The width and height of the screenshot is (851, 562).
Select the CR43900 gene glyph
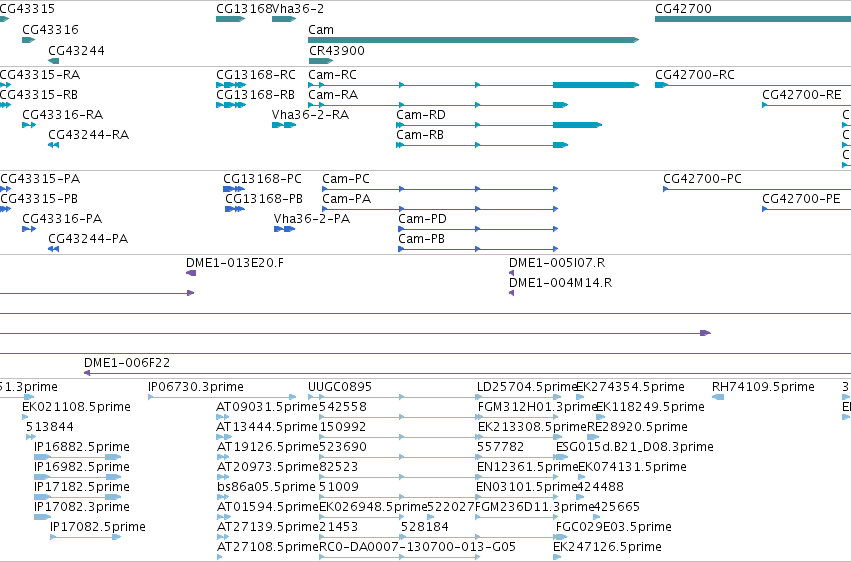point(320,61)
